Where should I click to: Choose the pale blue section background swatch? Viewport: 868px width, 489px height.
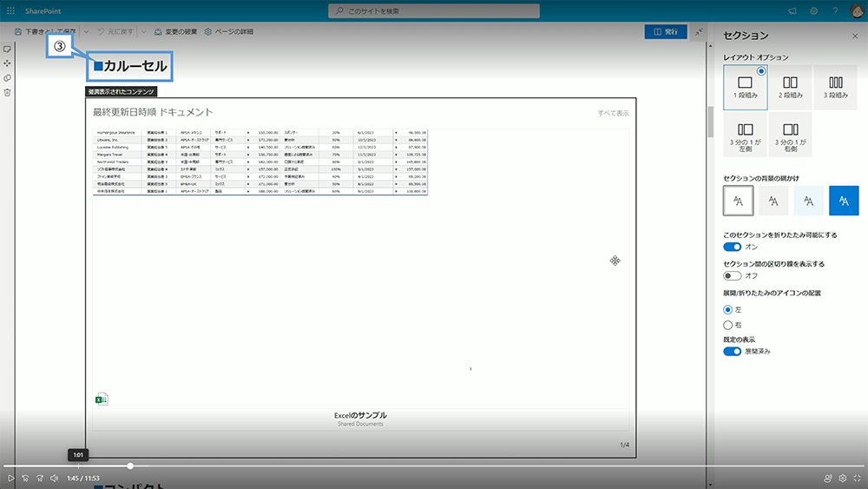point(809,201)
